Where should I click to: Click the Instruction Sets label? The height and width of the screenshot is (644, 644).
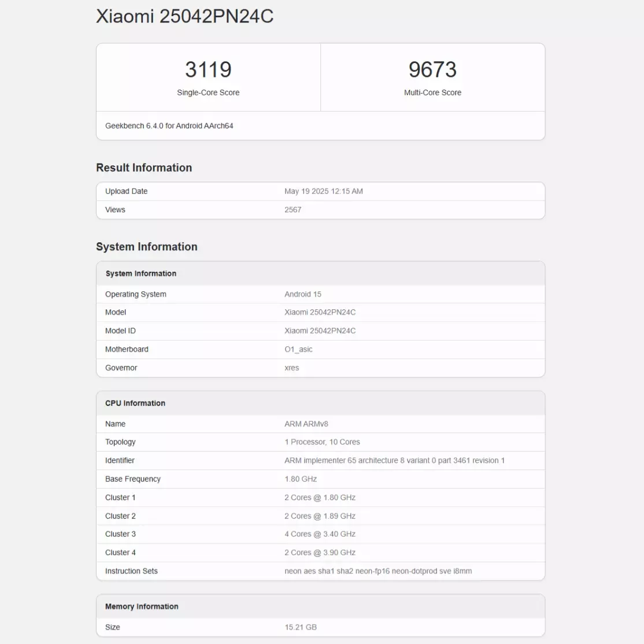131,571
